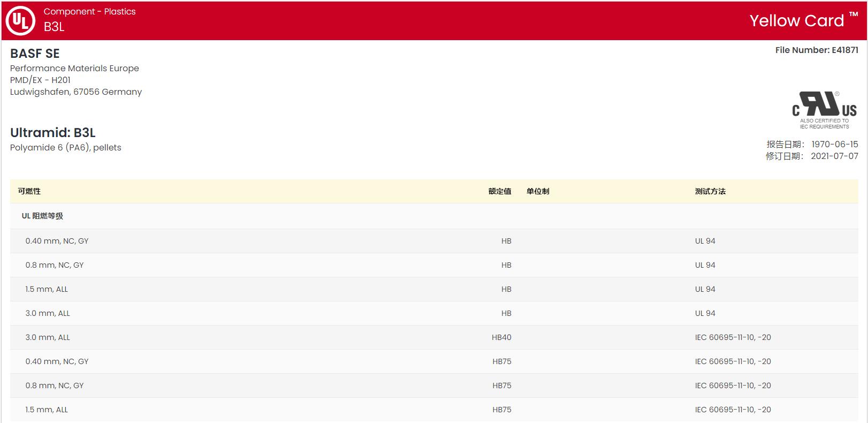Viewport: 868px width, 423px height.
Task: Click the Component - Plastics header label
Action: tap(89, 11)
